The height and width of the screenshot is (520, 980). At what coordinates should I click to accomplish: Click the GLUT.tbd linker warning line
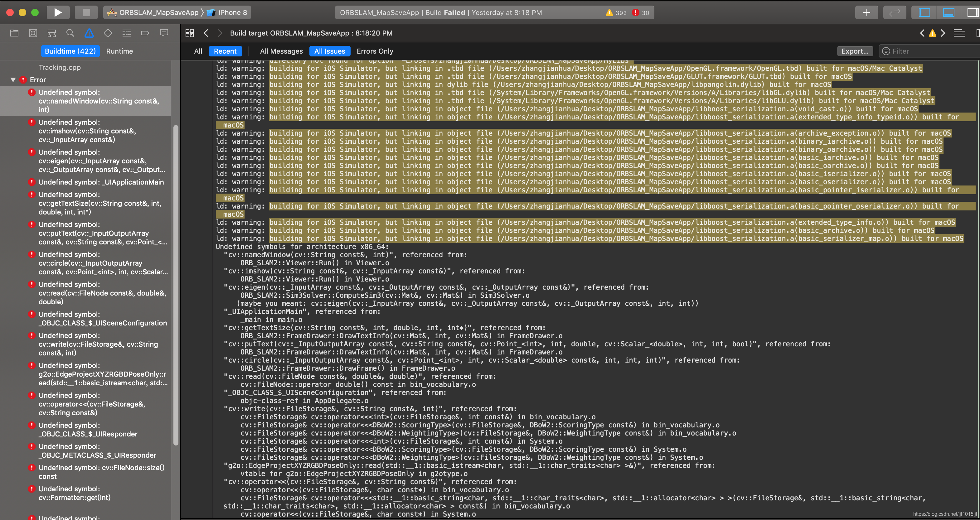[x=534, y=76]
